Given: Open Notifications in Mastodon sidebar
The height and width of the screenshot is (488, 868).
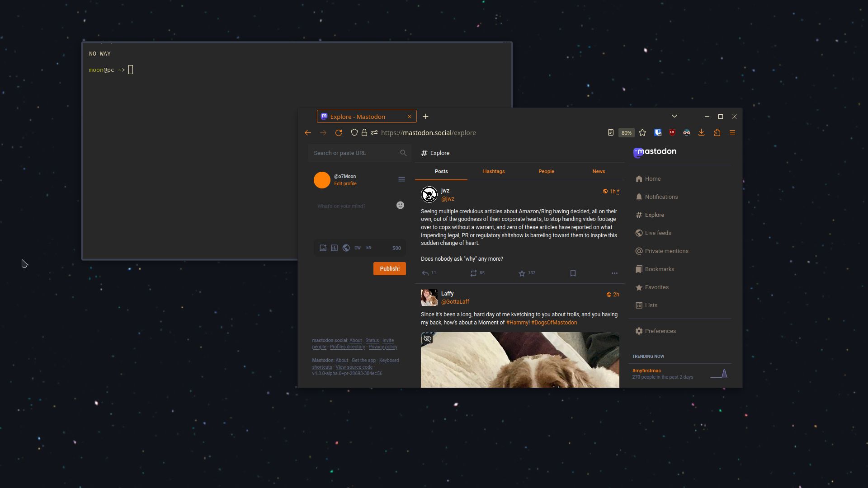Looking at the screenshot, I should [x=661, y=197].
